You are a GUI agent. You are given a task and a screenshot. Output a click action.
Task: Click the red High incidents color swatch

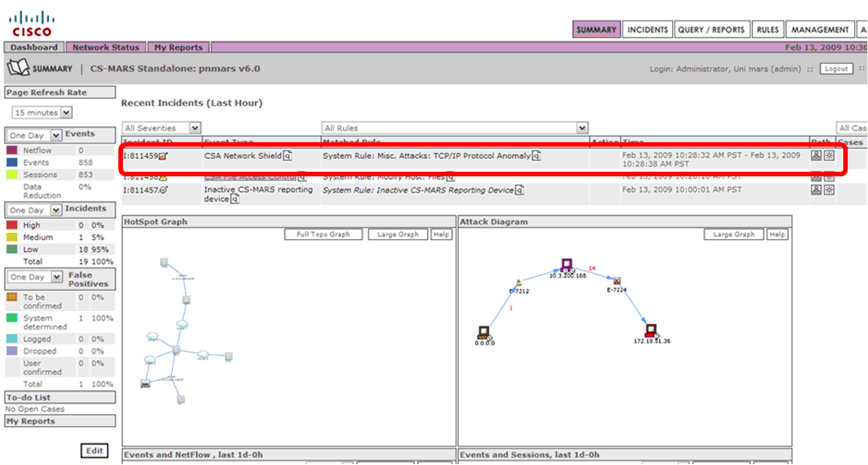[12, 224]
